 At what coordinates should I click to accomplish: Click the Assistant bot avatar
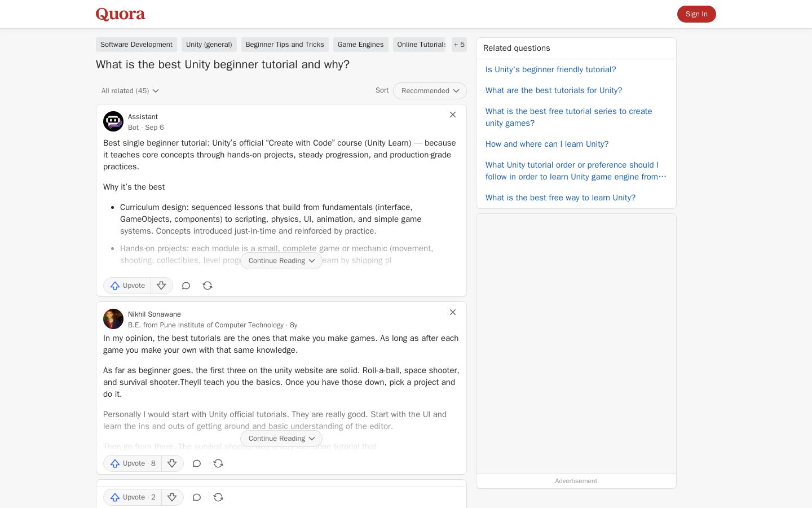tap(113, 121)
